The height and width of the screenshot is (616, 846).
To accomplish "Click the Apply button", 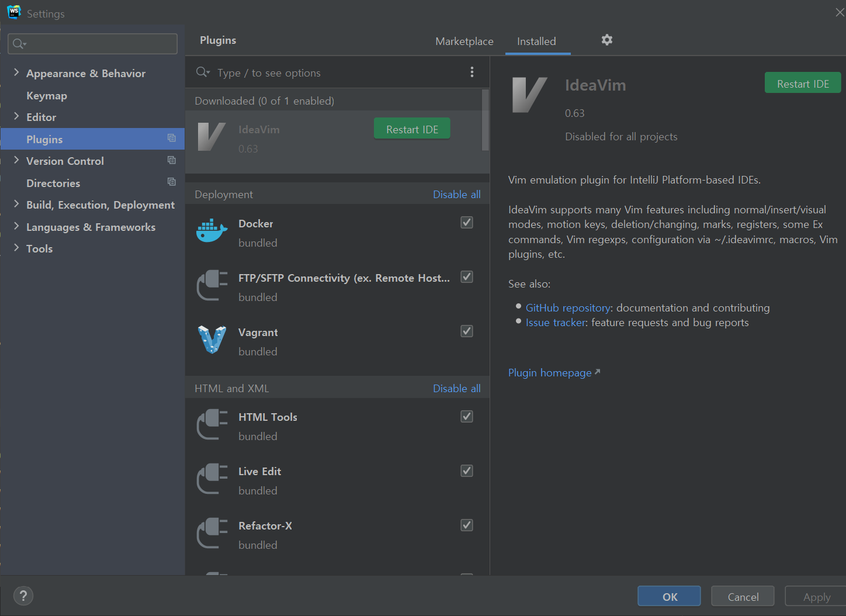I will [816, 597].
